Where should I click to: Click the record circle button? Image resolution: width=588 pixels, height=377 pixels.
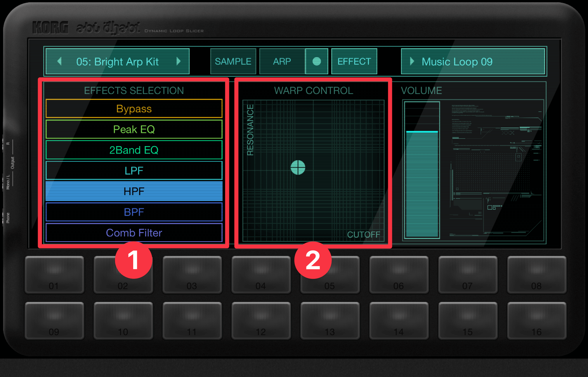(x=317, y=61)
